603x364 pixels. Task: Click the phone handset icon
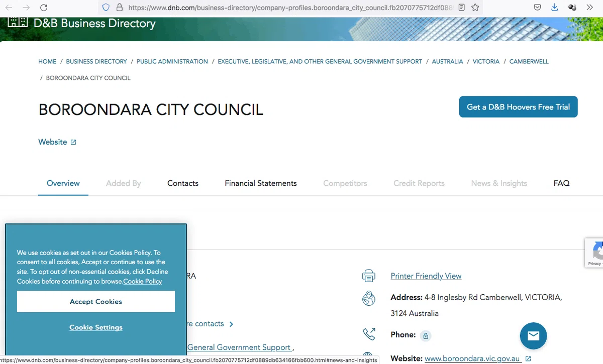point(369,334)
